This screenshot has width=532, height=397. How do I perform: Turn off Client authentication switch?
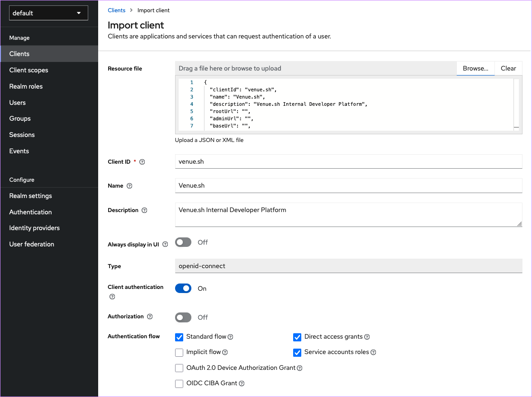(183, 288)
